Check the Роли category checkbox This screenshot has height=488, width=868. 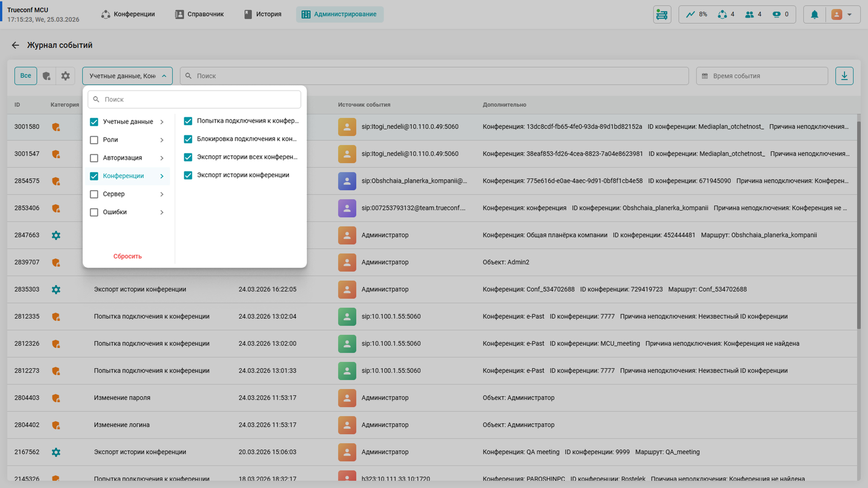pyautogui.click(x=94, y=140)
